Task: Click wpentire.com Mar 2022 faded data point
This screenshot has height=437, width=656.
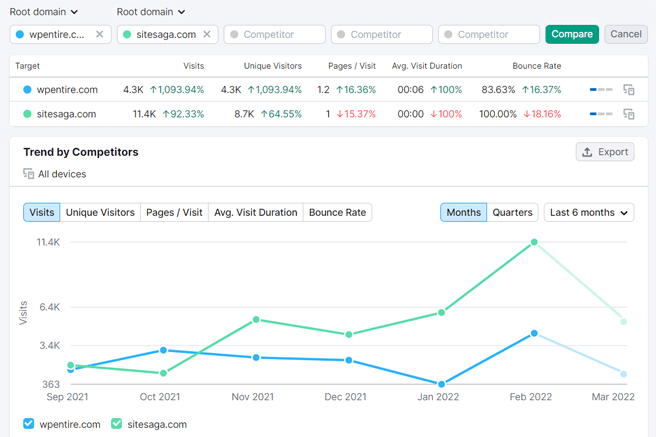Action: (x=623, y=374)
